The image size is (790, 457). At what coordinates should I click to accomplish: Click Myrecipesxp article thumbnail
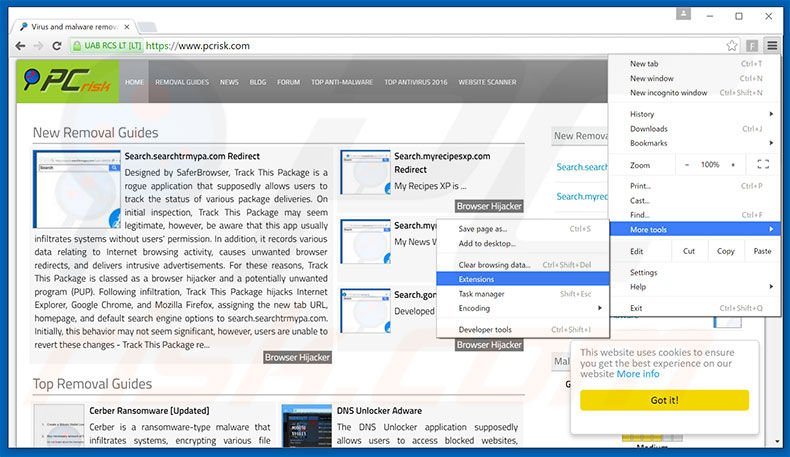click(x=365, y=172)
